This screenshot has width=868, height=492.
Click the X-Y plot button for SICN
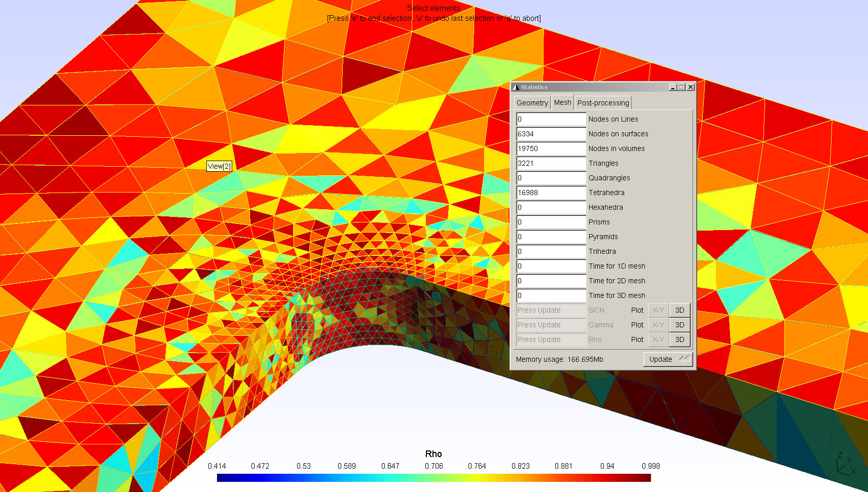click(x=658, y=310)
